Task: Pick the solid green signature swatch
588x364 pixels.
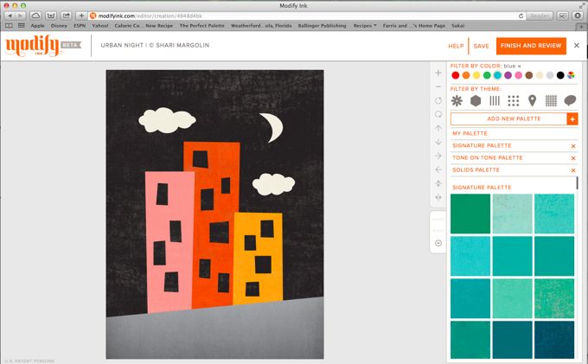Action: (470, 214)
